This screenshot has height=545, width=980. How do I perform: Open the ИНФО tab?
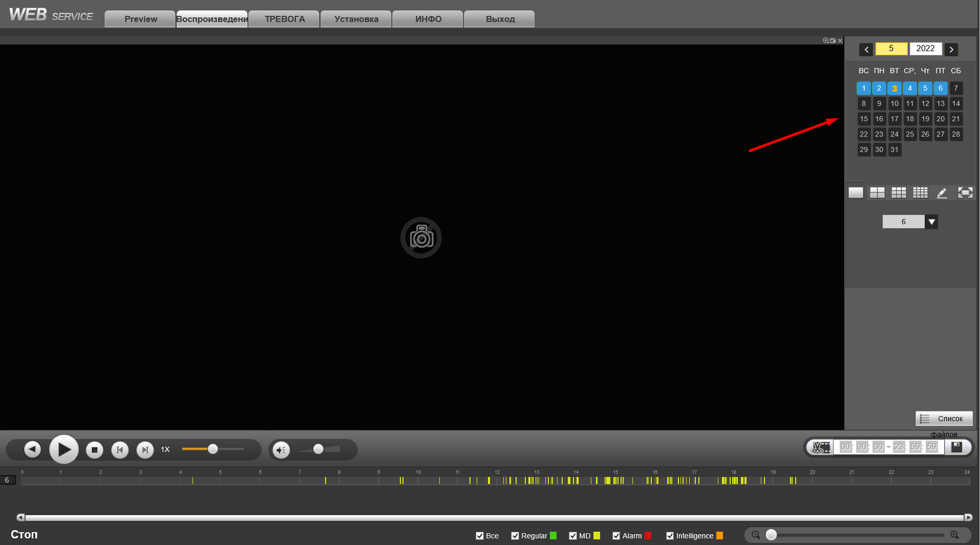pos(428,19)
